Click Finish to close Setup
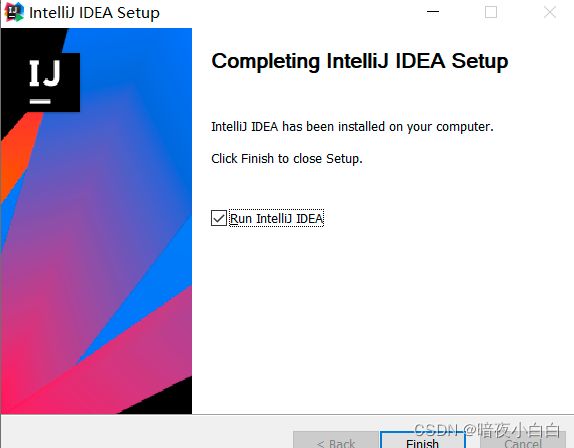Viewport: 574px width, 448px height. pyautogui.click(x=422, y=440)
